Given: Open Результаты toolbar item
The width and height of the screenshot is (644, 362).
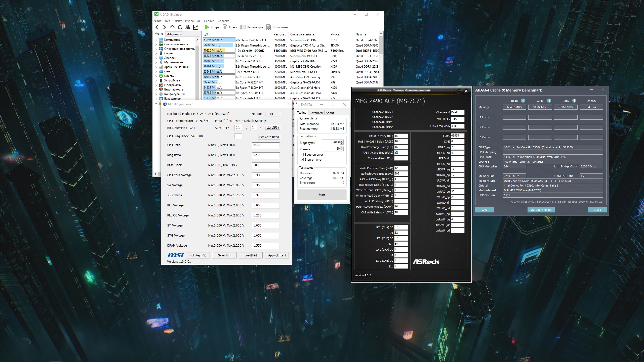Looking at the screenshot, I should (x=277, y=27).
